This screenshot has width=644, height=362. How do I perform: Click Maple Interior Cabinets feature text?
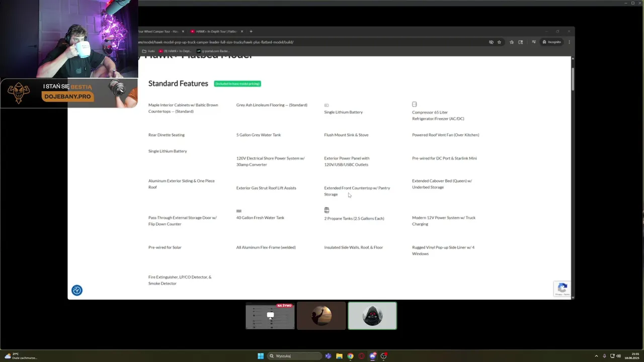point(183,108)
